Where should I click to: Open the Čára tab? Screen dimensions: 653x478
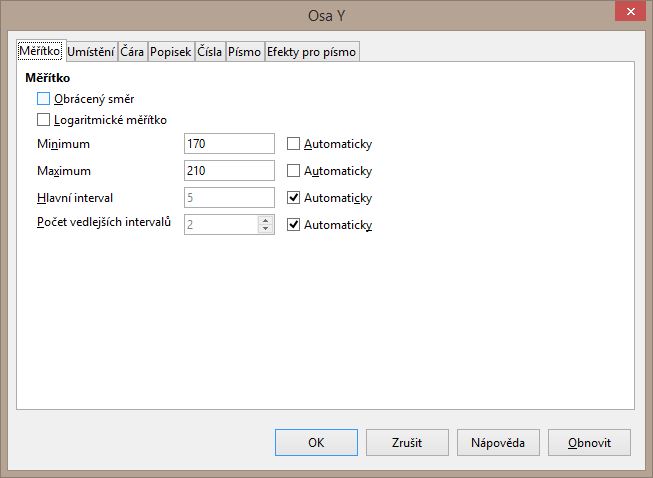click(x=132, y=51)
